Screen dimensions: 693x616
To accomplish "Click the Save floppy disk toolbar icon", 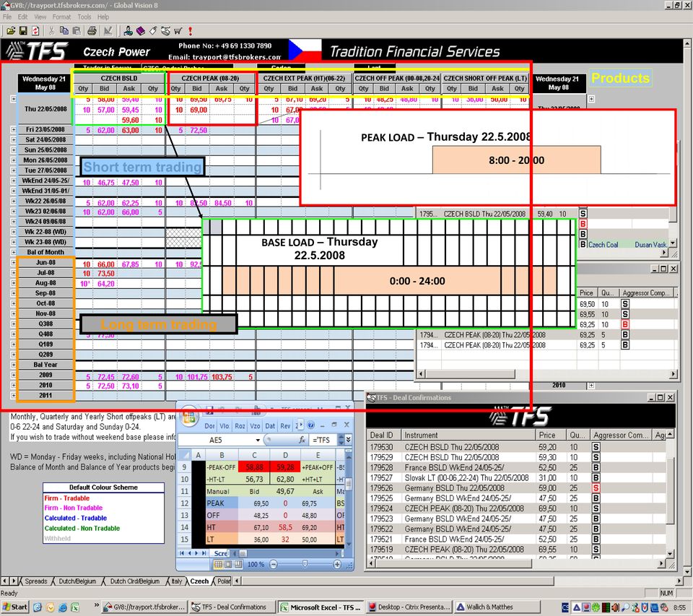I will click(x=23, y=31).
